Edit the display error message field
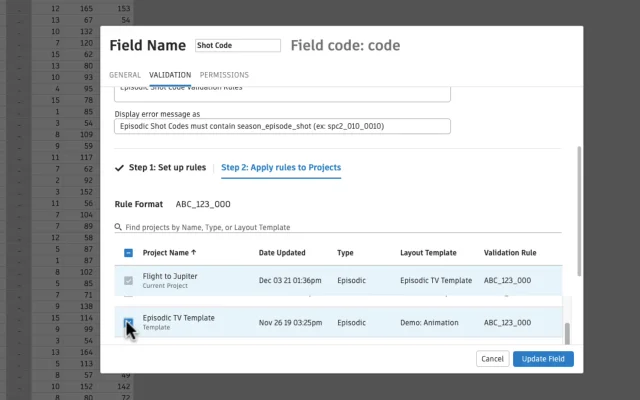Image resolution: width=640 pixels, height=400 pixels. click(x=282, y=127)
